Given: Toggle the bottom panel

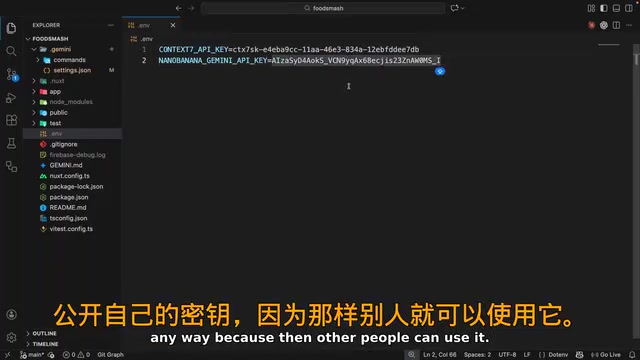Looking at the screenshot, I should click(616, 8).
